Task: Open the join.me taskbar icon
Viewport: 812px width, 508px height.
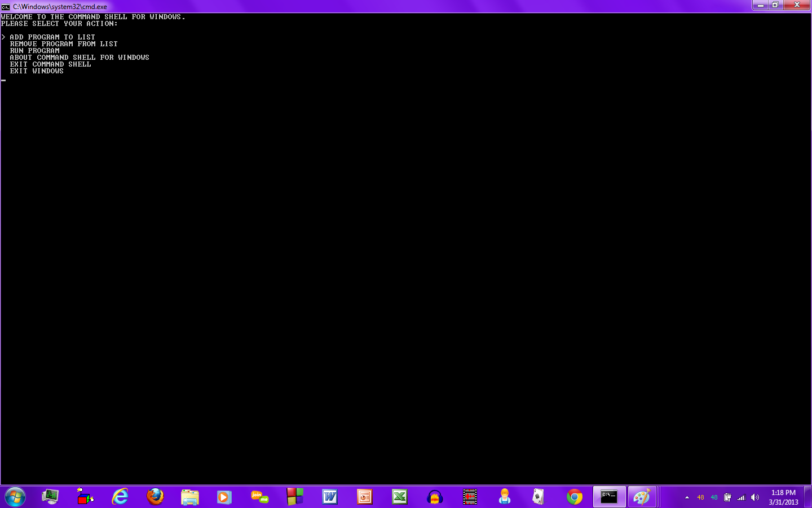Action: coord(259,497)
